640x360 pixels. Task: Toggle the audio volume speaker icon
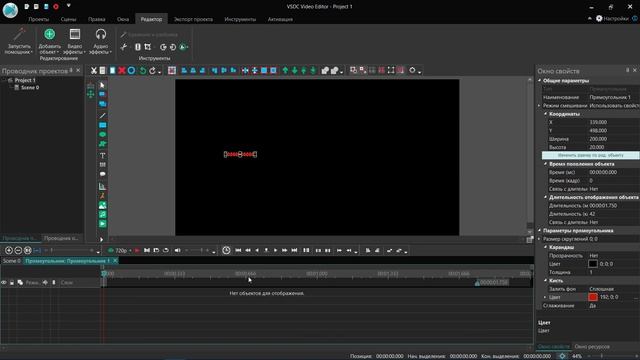pos(178,250)
